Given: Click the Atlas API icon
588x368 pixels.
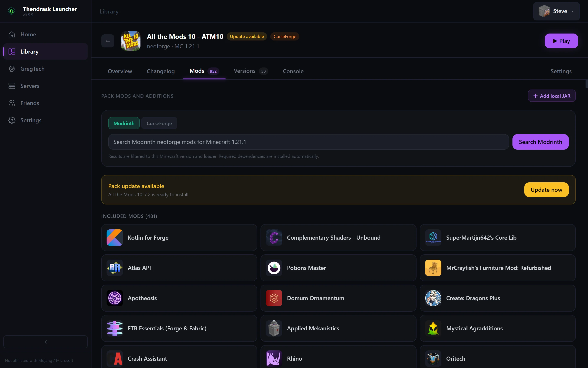Looking at the screenshot, I should [115, 268].
